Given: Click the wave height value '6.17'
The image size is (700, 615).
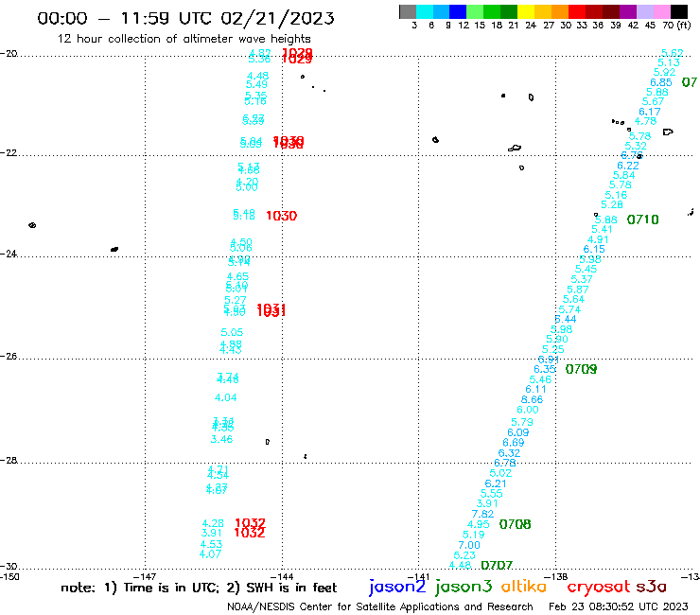Looking at the screenshot, I should click(650, 112).
